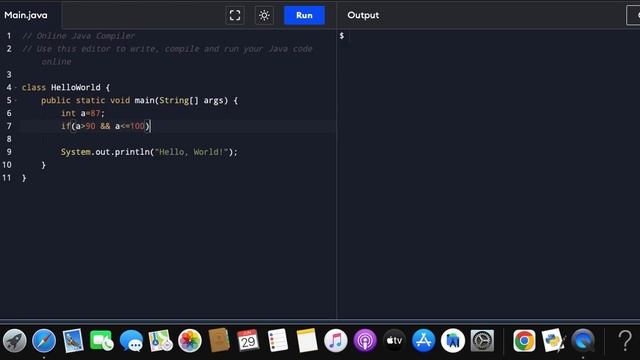Click the line 'int a=87;'
This screenshot has width=640, height=360.
click(83, 113)
